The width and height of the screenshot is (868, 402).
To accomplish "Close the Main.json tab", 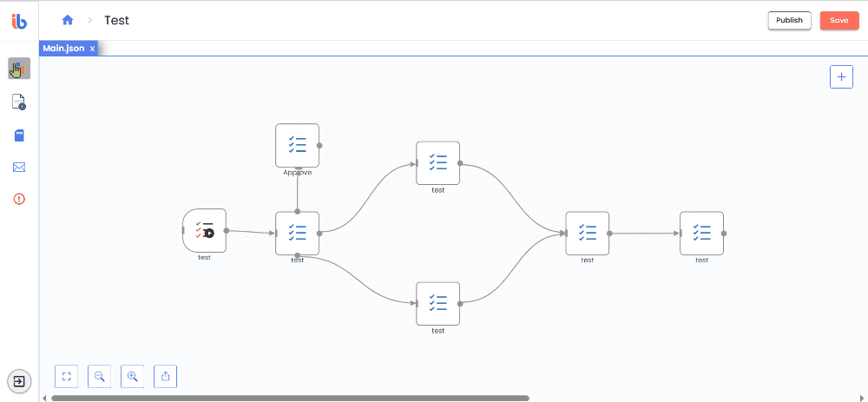I will click(x=93, y=49).
